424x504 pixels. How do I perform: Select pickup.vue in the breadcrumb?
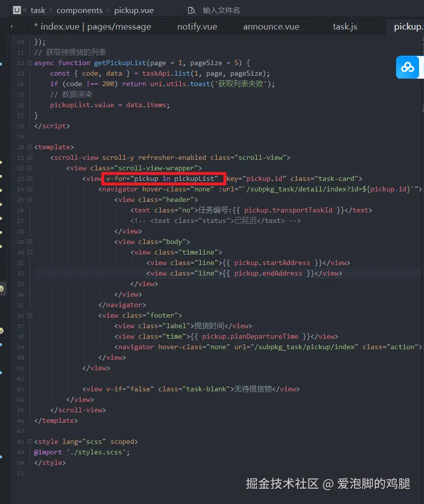tap(134, 11)
